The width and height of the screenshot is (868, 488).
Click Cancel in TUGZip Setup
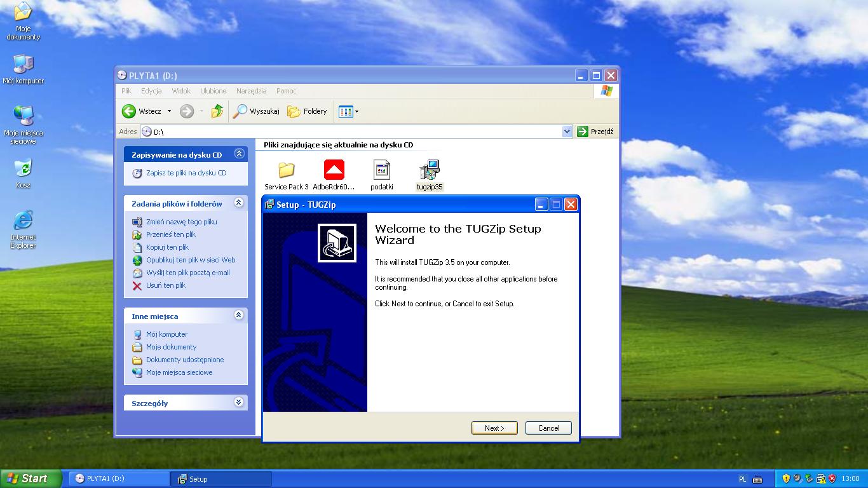click(x=548, y=428)
